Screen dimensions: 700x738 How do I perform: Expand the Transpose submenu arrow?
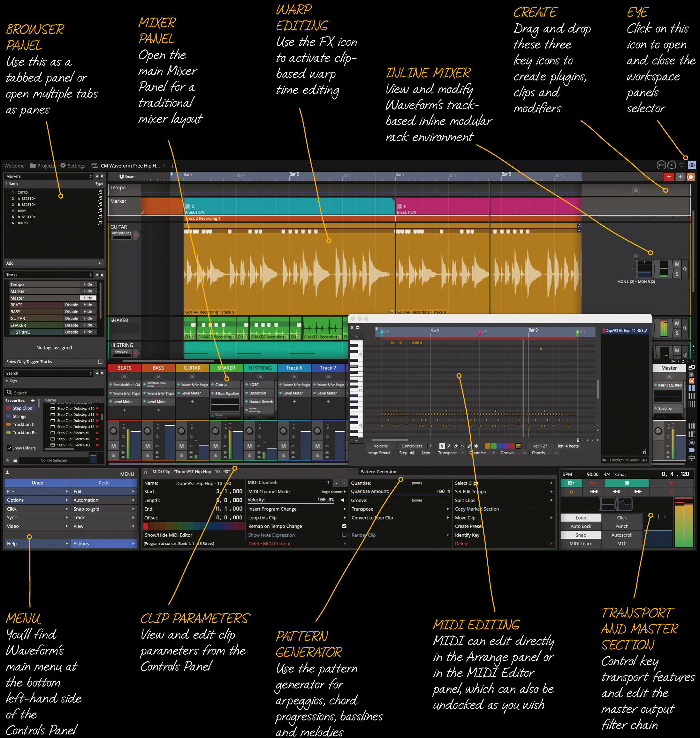pos(448,509)
